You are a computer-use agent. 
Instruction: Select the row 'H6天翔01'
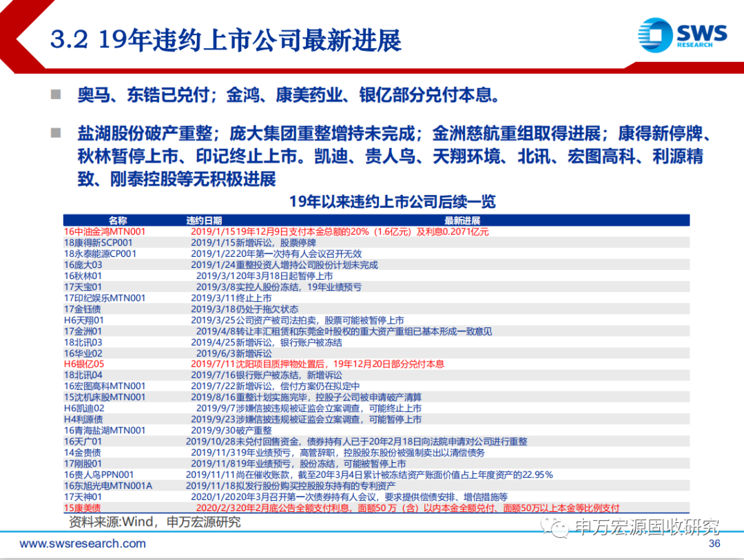click(376, 320)
